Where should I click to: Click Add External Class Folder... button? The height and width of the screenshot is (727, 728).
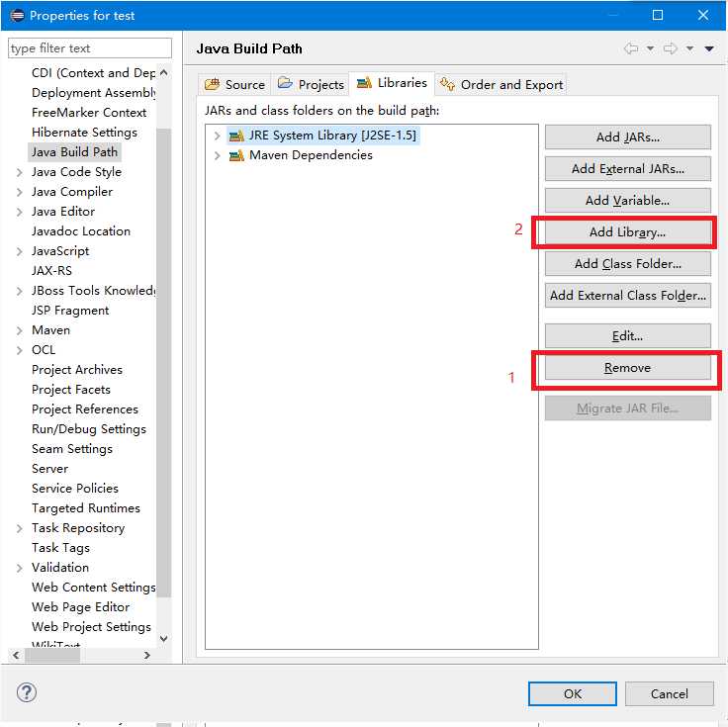tap(628, 295)
